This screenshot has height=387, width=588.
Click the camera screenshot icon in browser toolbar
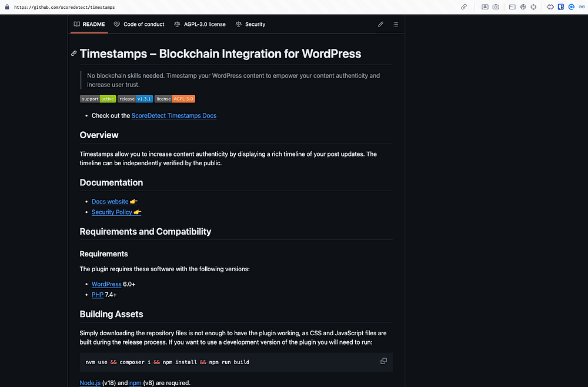pos(496,7)
